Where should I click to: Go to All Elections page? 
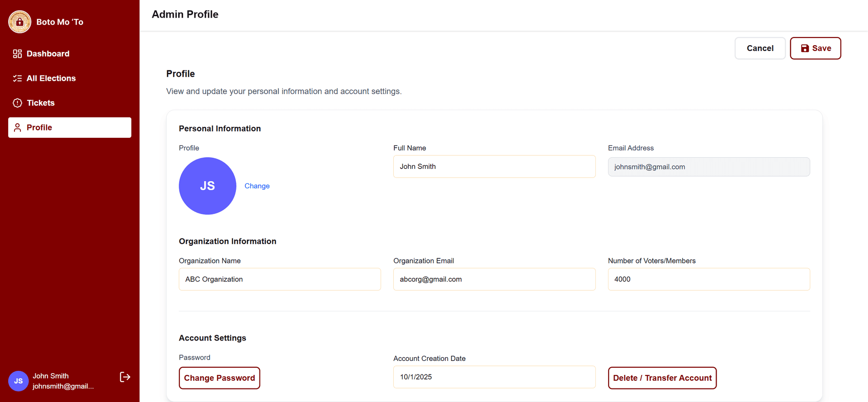(51, 79)
